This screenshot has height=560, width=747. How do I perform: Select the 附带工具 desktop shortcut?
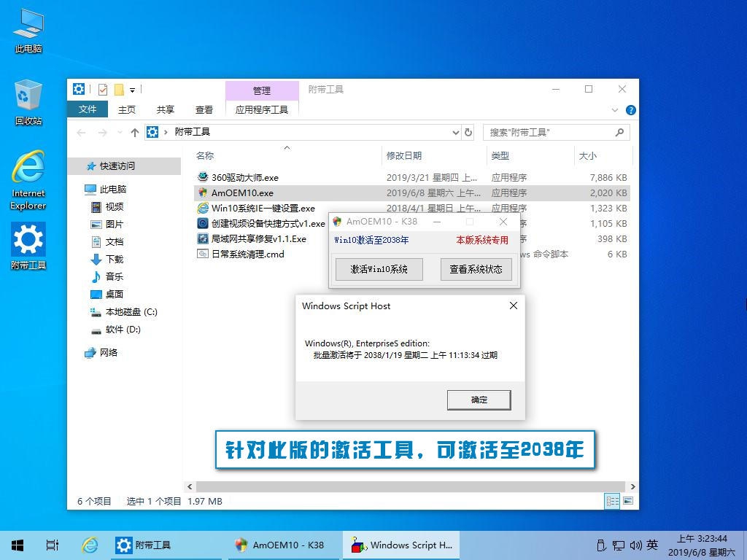click(x=28, y=246)
